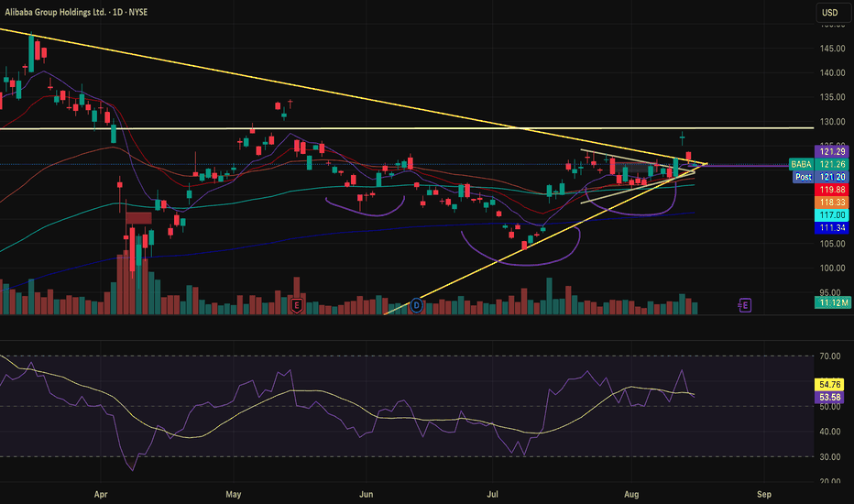Click the Alibaba Group Holdings Ltd. chart title
This screenshot has height=504, width=854.
pos(76,12)
